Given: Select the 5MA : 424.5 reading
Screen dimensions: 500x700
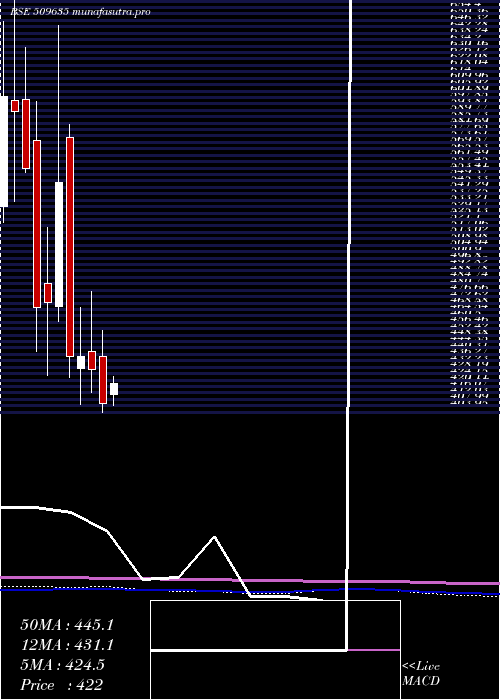Looking at the screenshot, I should pyautogui.click(x=62, y=665).
